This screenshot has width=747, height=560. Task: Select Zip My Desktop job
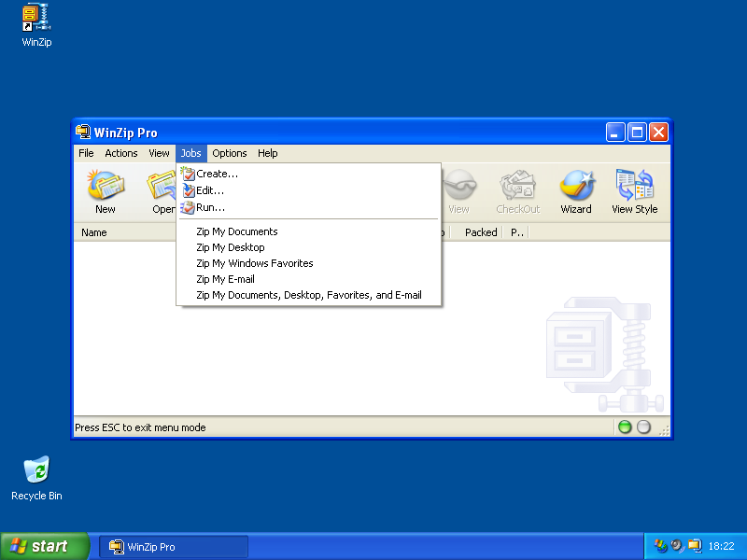230,247
